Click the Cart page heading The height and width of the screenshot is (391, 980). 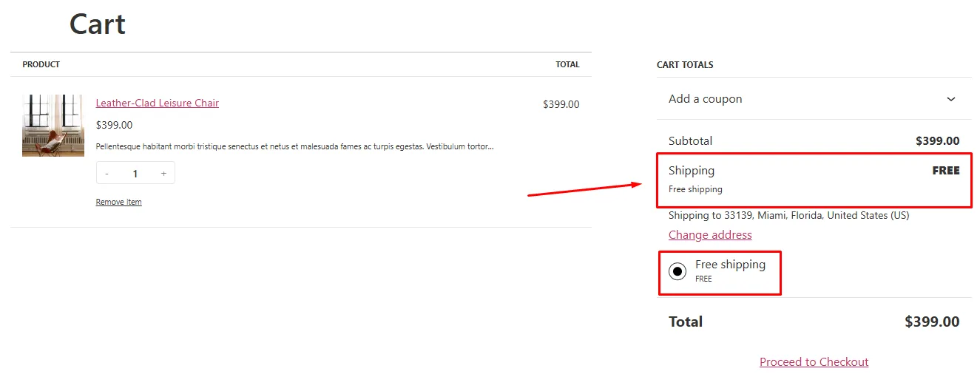coord(98,24)
